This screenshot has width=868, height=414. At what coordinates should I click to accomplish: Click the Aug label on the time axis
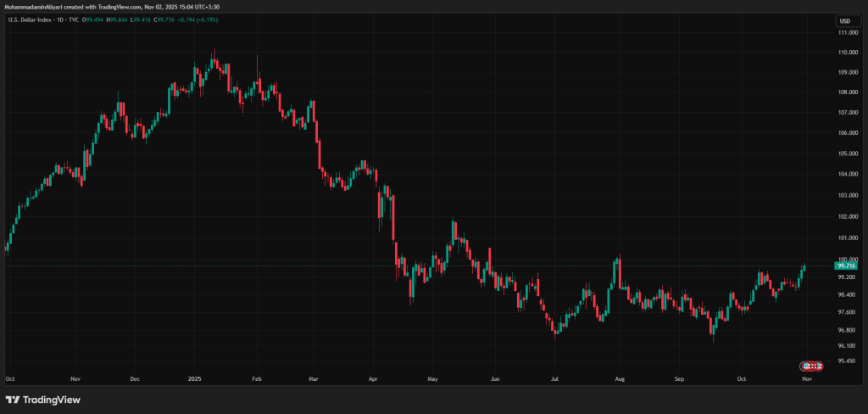pos(620,380)
